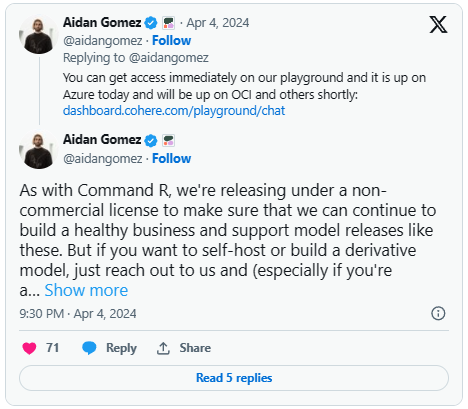Open the info circle icon beside the timestamp

coord(438,313)
